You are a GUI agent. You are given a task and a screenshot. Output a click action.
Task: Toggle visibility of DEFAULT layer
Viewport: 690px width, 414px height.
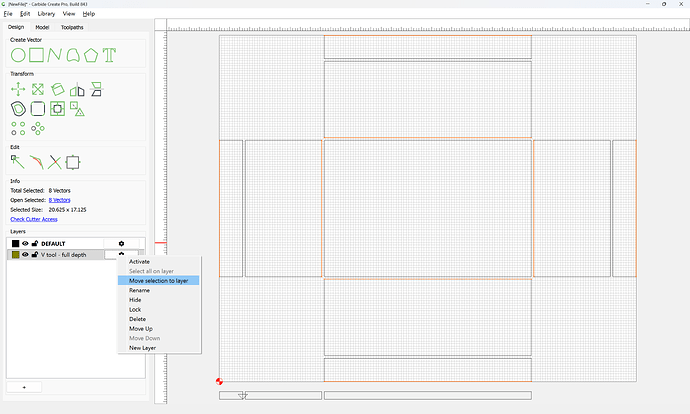[x=25, y=243]
